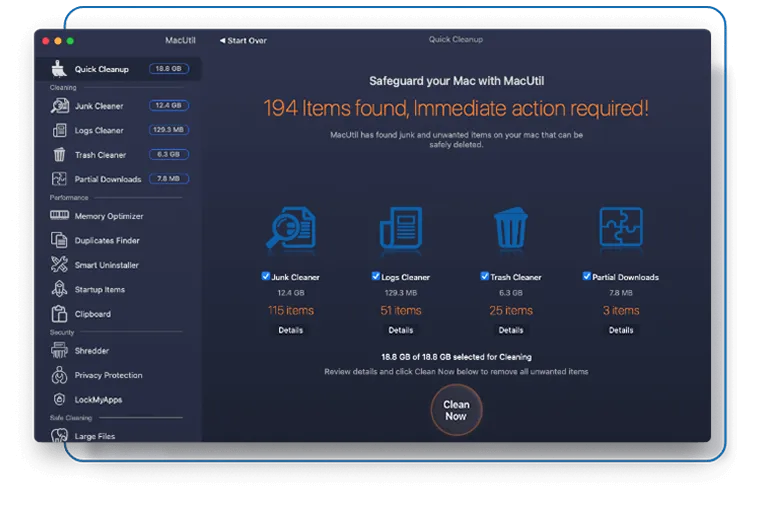
Task: Open Details below Partial Downloads 3 items
Action: (620, 330)
